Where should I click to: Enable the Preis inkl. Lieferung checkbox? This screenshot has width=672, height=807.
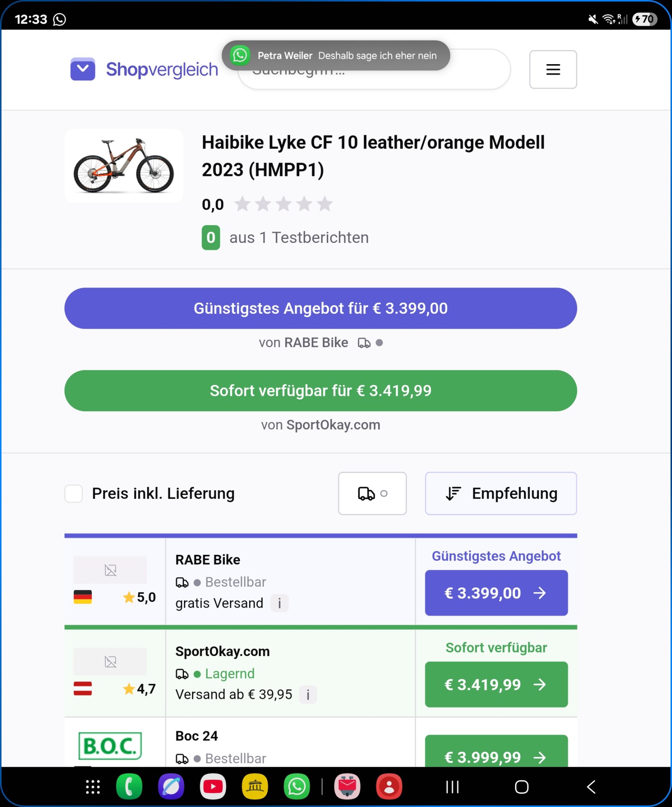(x=74, y=493)
